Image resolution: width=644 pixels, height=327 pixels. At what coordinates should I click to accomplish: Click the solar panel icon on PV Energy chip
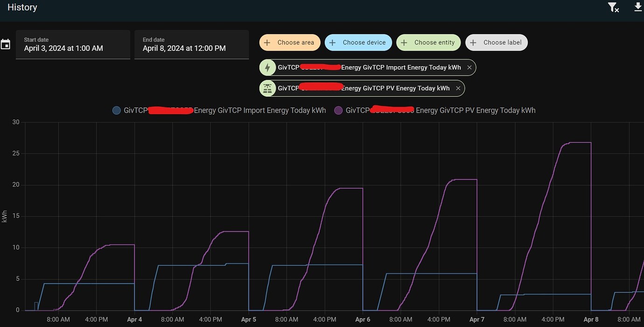coord(267,88)
